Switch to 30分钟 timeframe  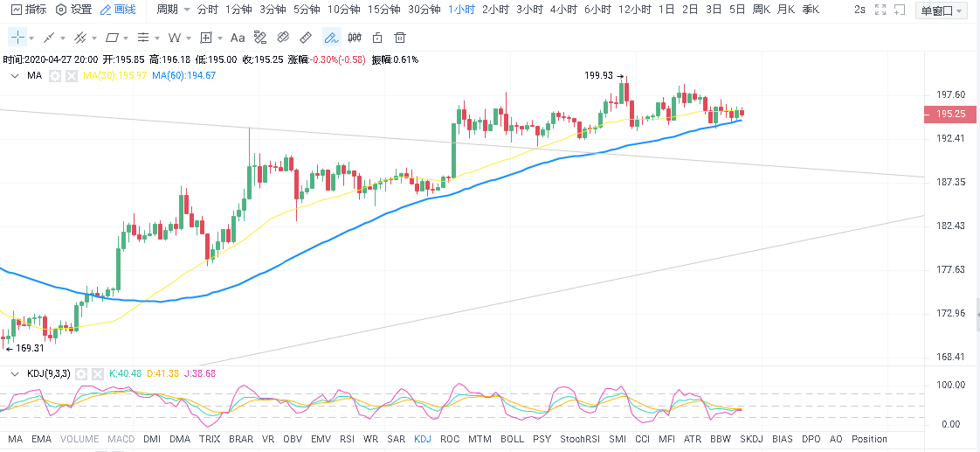[x=424, y=10]
